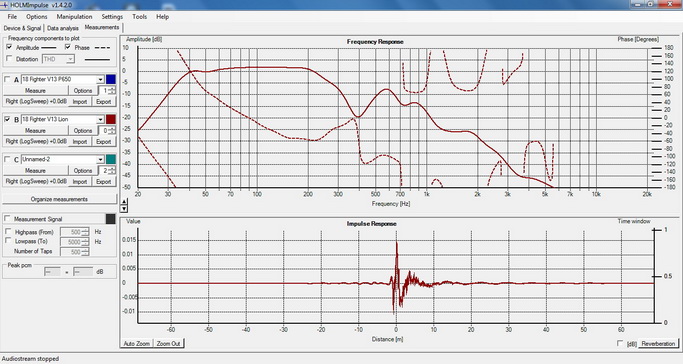Viewport: 683px width, 364px height.
Task: Click the Peak pcm dB value field
Action: tap(83, 272)
